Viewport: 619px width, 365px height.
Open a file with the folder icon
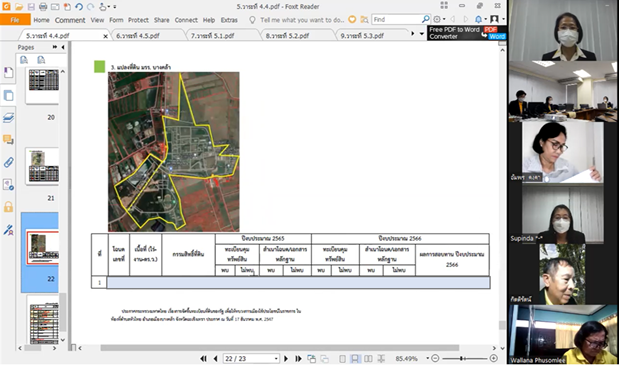click(x=19, y=7)
